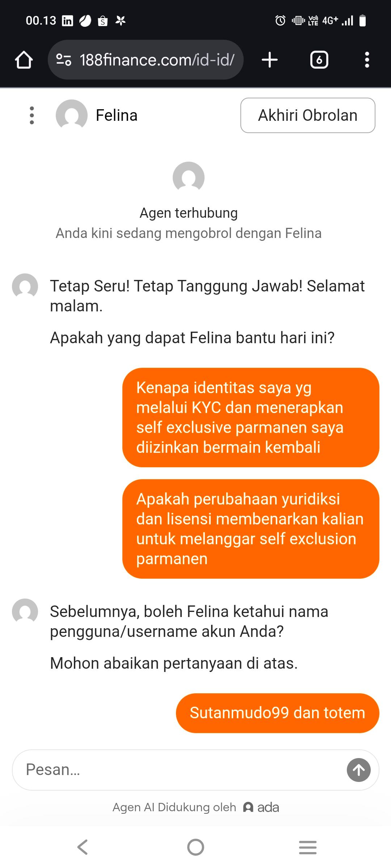Open the tab switcher showing 6 tabs
Image resolution: width=391 pixels, height=868 pixels.
(x=319, y=60)
